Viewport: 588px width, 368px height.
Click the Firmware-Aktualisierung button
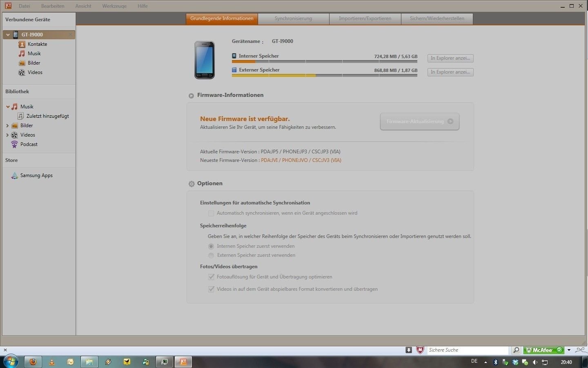coord(420,121)
